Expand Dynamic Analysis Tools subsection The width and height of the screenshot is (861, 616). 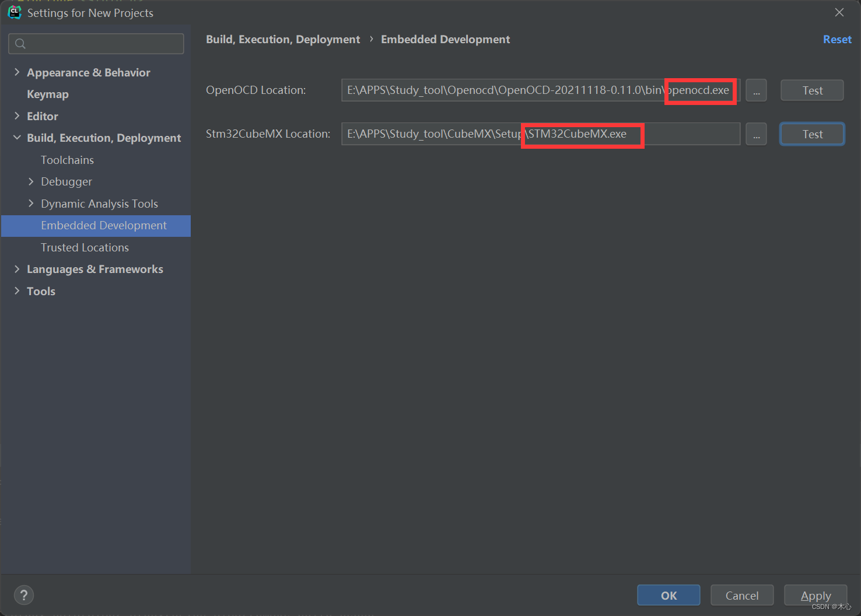coord(31,203)
